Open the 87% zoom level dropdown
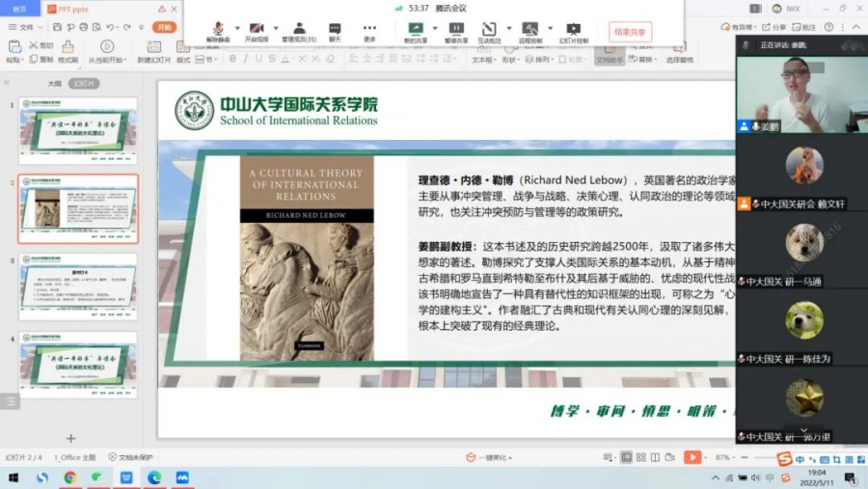This screenshot has height=489, width=868. click(725, 457)
